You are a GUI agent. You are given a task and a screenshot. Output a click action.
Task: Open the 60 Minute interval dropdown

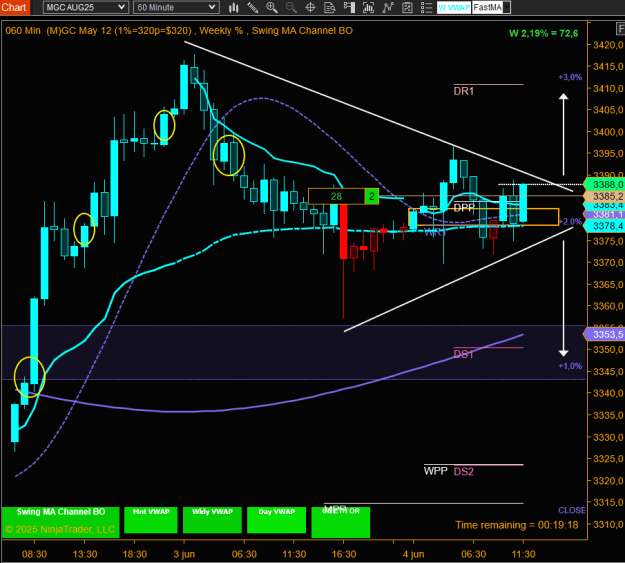click(176, 7)
